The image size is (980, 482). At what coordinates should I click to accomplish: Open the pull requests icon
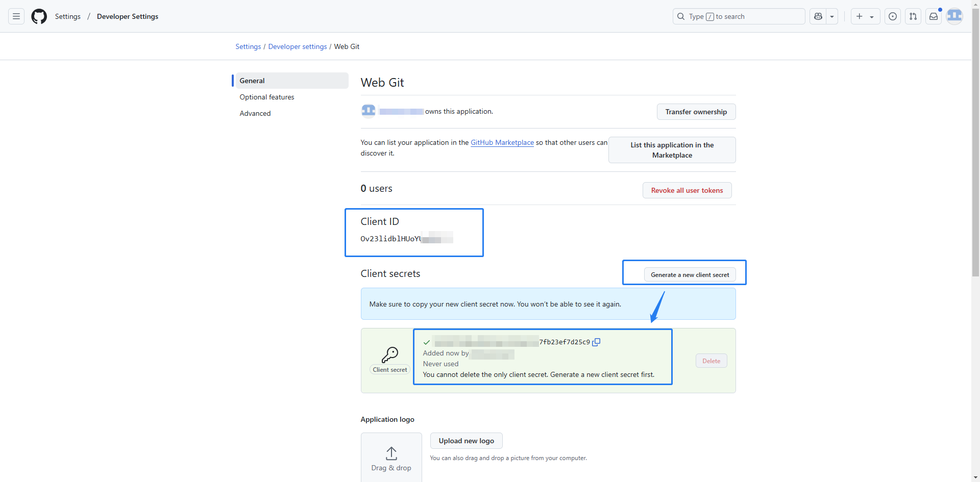(x=913, y=16)
